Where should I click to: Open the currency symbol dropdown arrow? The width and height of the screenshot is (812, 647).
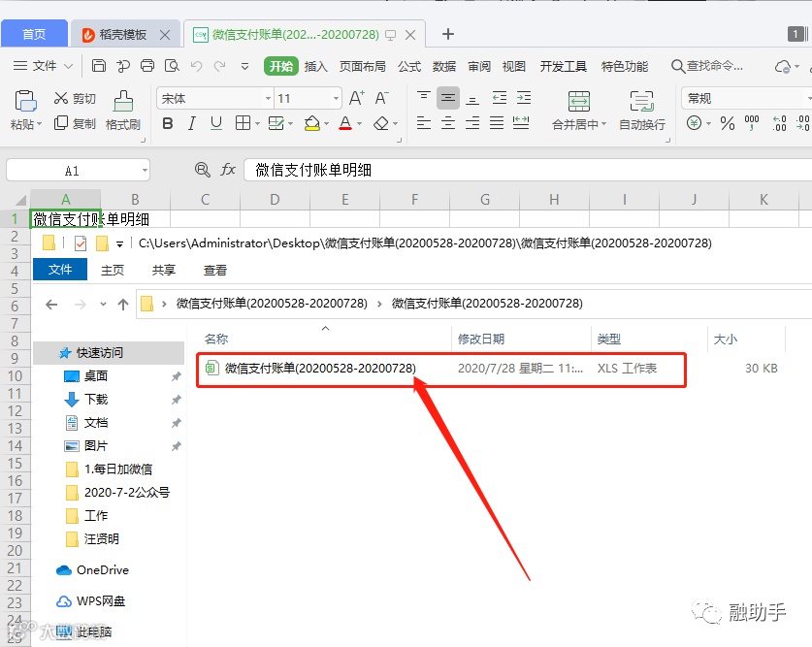[x=708, y=124]
